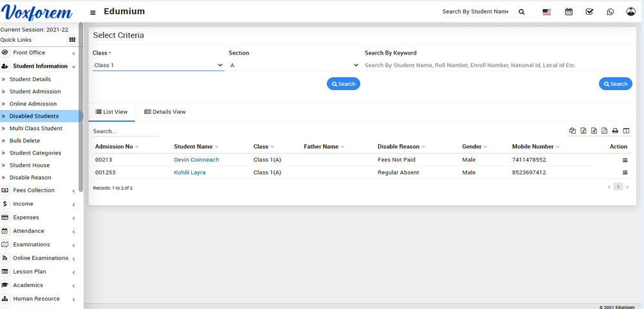Screen dimensions: 644x309
Task: Copy the table using the copy icon
Action: (x=573, y=131)
